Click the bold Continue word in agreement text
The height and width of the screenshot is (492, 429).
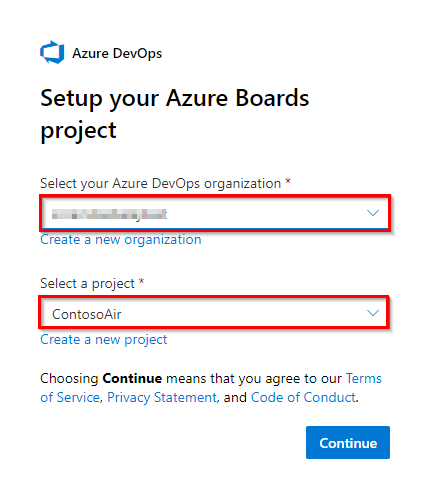point(132,379)
